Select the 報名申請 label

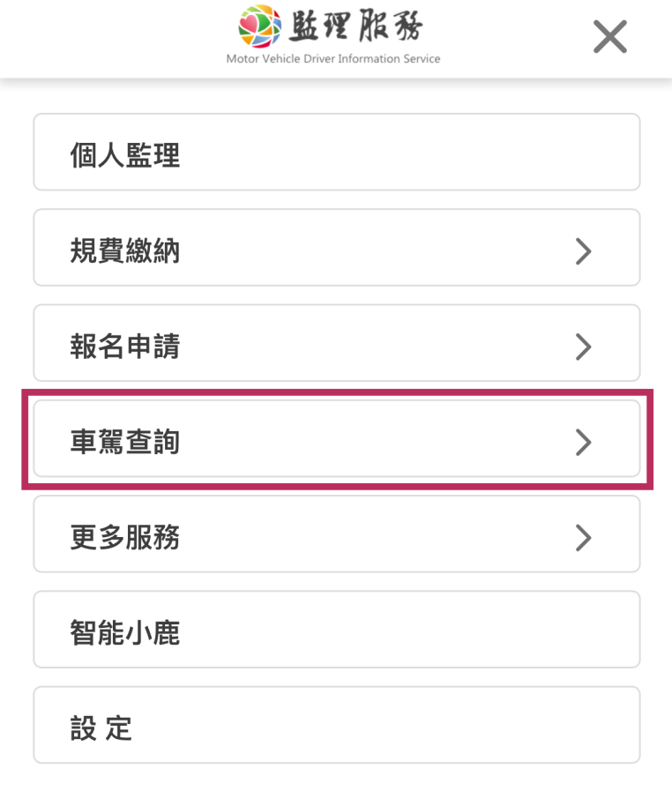tap(125, 347)
